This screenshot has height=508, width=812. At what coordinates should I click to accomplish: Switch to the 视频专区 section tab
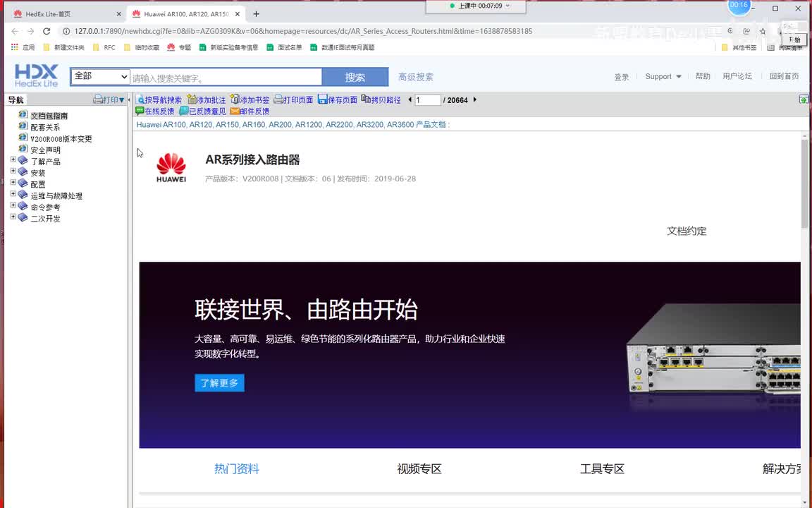[419, 468]
